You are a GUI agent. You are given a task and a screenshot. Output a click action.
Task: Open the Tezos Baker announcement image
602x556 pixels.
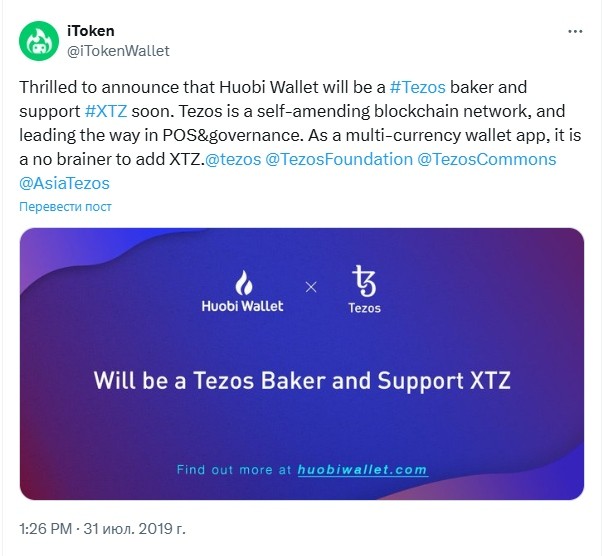pyautogui.click(x=302, y=364)
